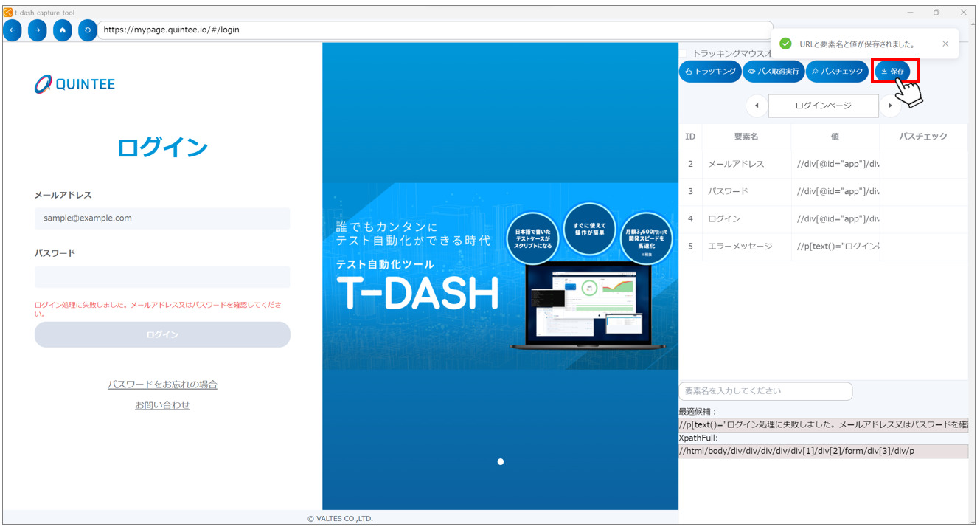Click the 要素名を入力してください input field
This screenshot has height=527, width=980.
(x=765, y=391)
